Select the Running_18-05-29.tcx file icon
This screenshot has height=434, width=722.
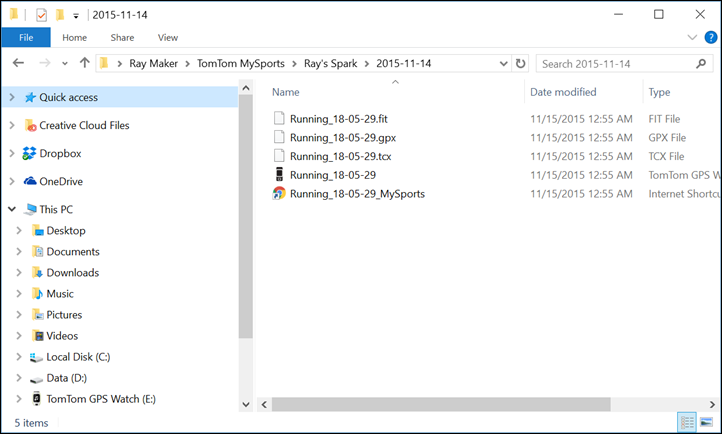tap(279, 156)
